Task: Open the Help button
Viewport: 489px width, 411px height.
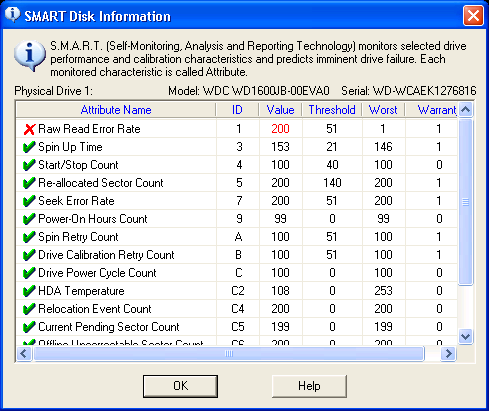Action: (x=309, y=386)
